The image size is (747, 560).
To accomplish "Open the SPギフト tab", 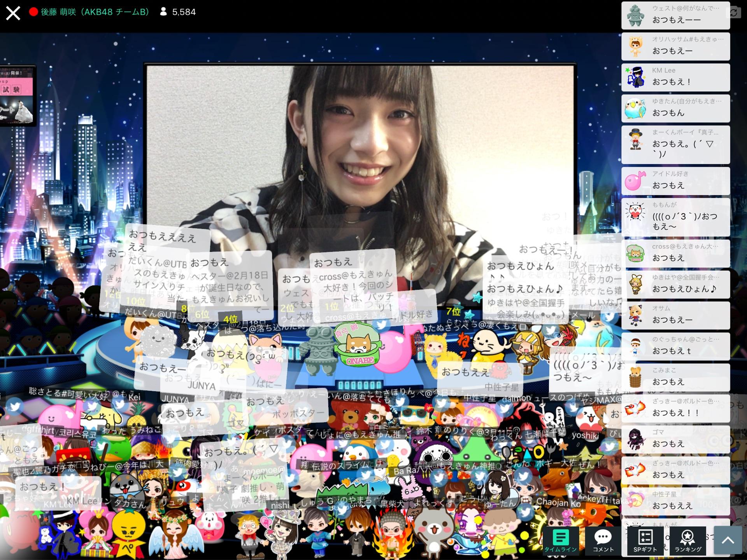I will point(645,541).
